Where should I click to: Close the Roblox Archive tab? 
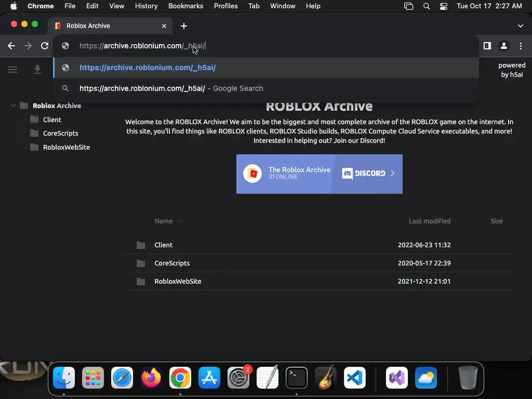pos(164,26)
